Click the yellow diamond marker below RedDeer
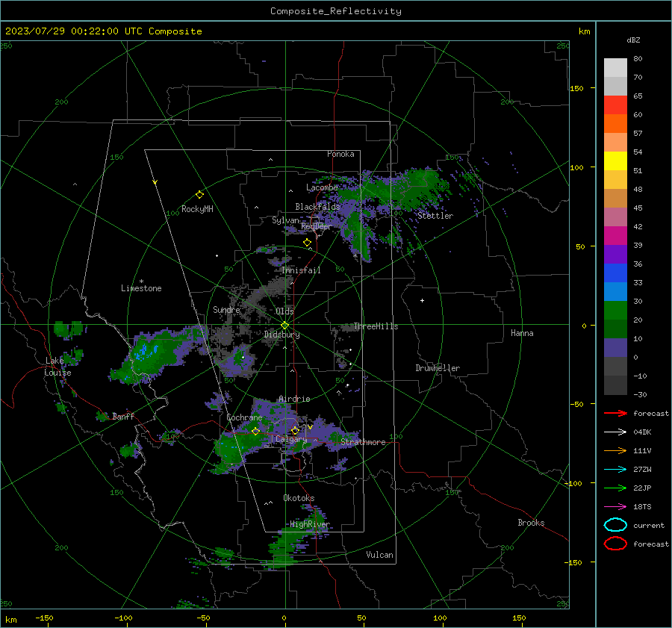This screenshot has width=672, height=628. [308, 243]
